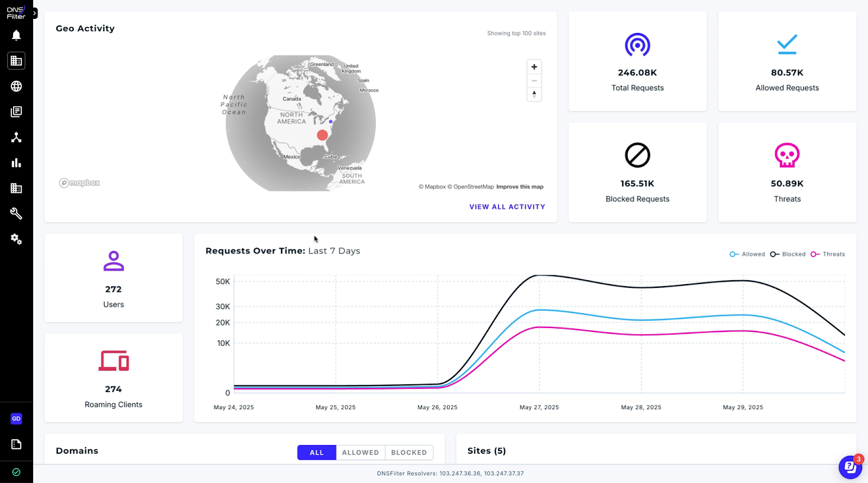Open the lower building icon in sidebar
Viewport: 868px width, 483px height.
(x=16, y=188)
